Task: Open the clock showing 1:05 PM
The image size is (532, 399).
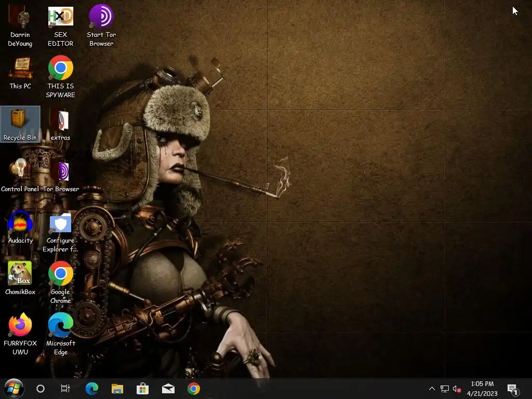Action: [x=482, y=389]
